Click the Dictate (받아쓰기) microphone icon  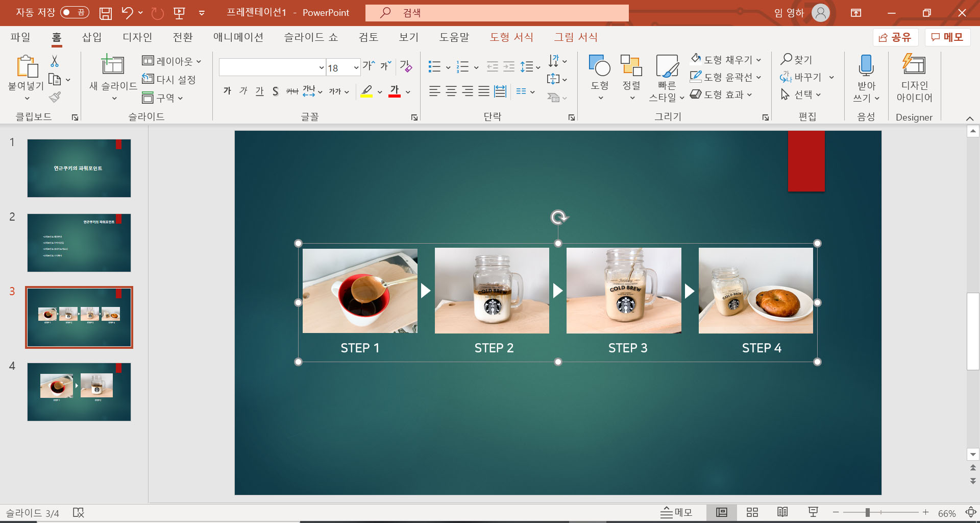click(x=866, y=65)
